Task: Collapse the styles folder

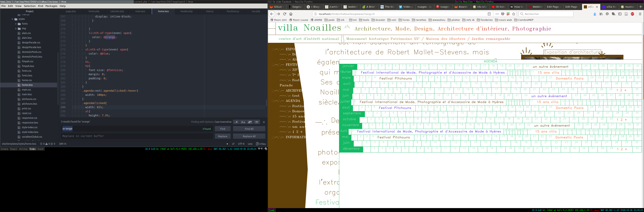Action: coord(12,19)
